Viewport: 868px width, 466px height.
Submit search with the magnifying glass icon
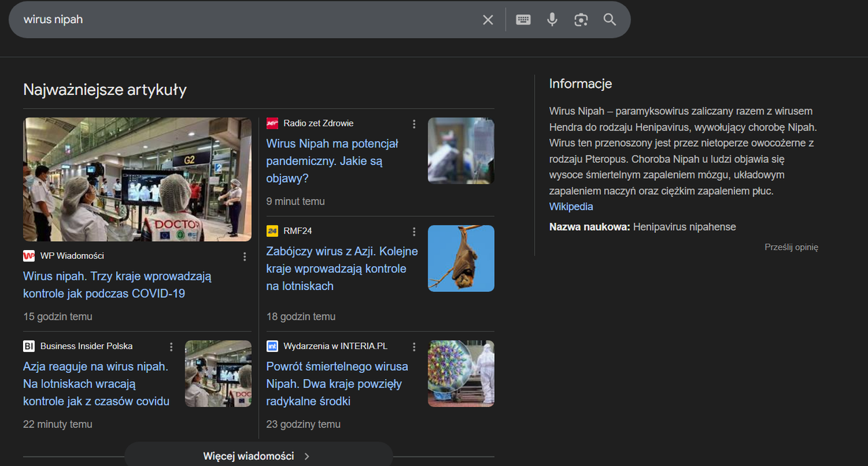pos(610,20)
